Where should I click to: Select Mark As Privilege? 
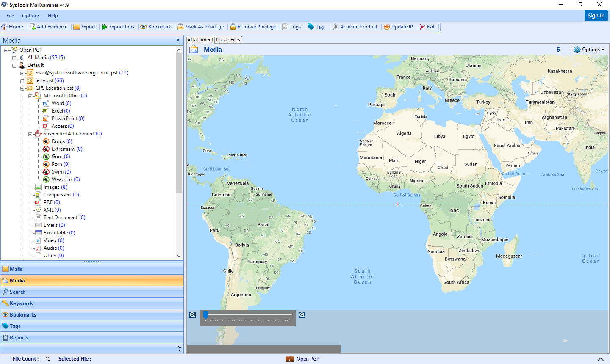click(201, 27)
